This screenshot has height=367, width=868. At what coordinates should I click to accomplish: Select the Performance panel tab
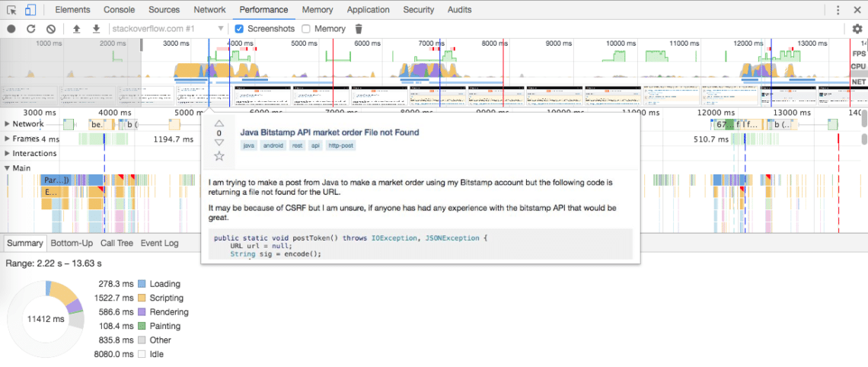point(264,10)
